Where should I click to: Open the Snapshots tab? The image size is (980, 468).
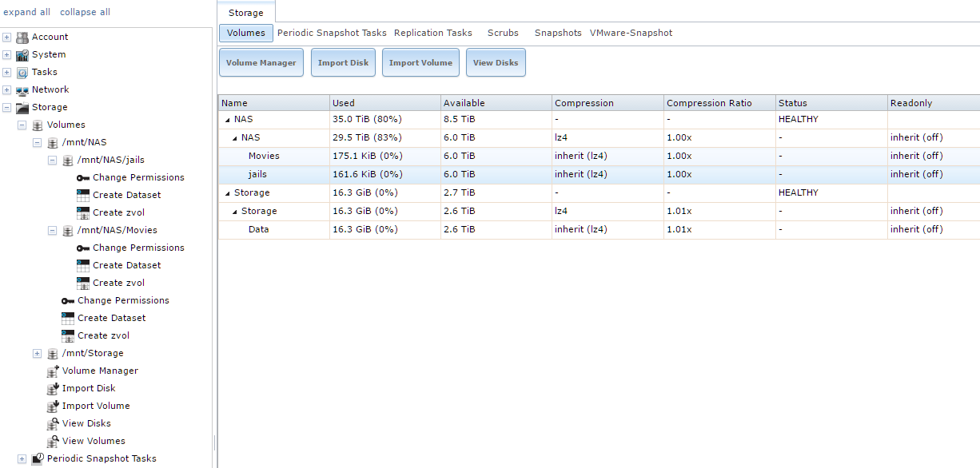point(558,33)
